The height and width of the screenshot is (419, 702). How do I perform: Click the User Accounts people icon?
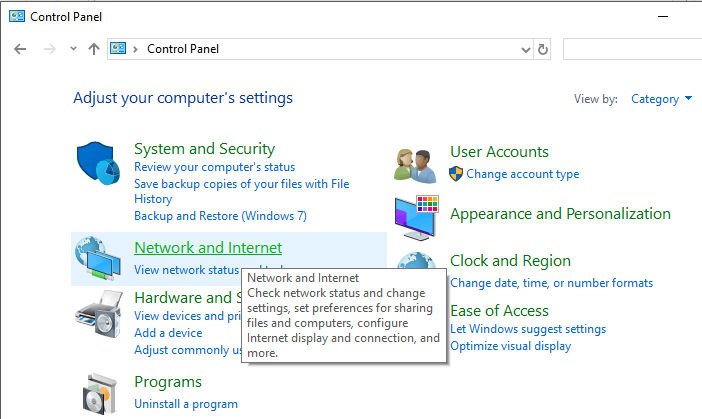tap(416, 163)
